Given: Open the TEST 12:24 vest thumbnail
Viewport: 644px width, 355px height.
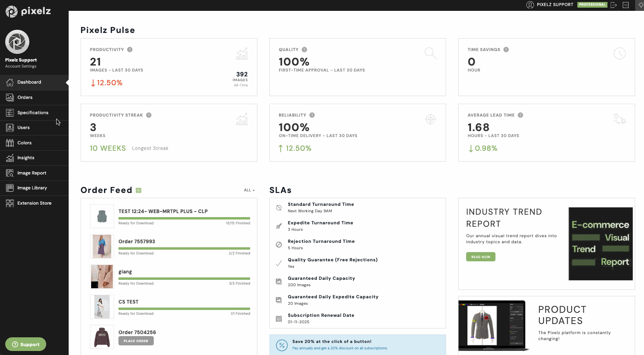Looking at the screenshot, I should pos(102,216).
